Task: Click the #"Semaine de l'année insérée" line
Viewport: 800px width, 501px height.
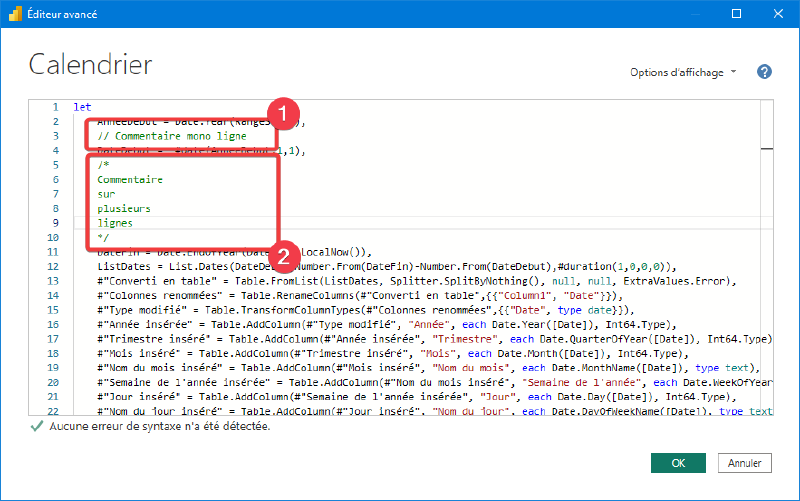Action: (x=435, y=383)
